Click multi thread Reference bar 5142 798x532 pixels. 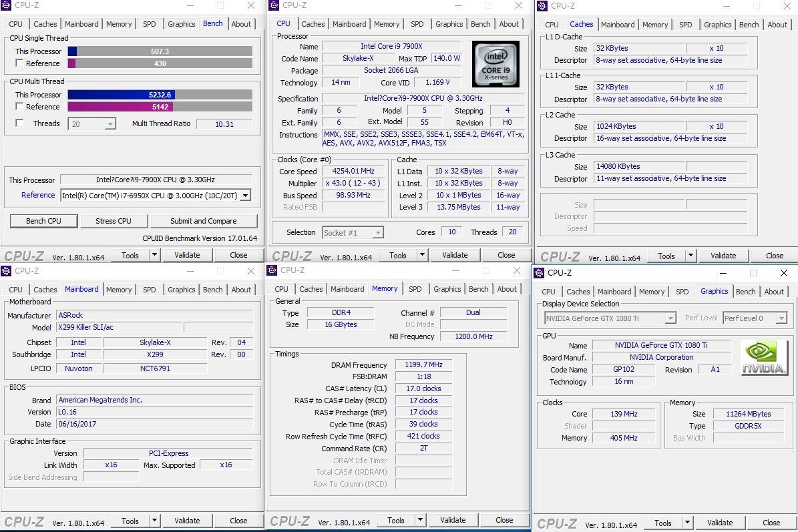[x=160, y=107]
